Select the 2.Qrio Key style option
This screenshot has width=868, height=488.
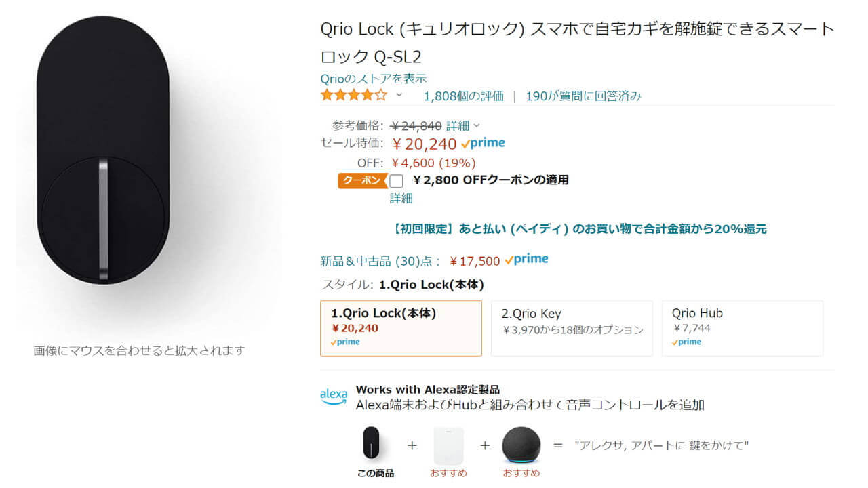[572, 327]
